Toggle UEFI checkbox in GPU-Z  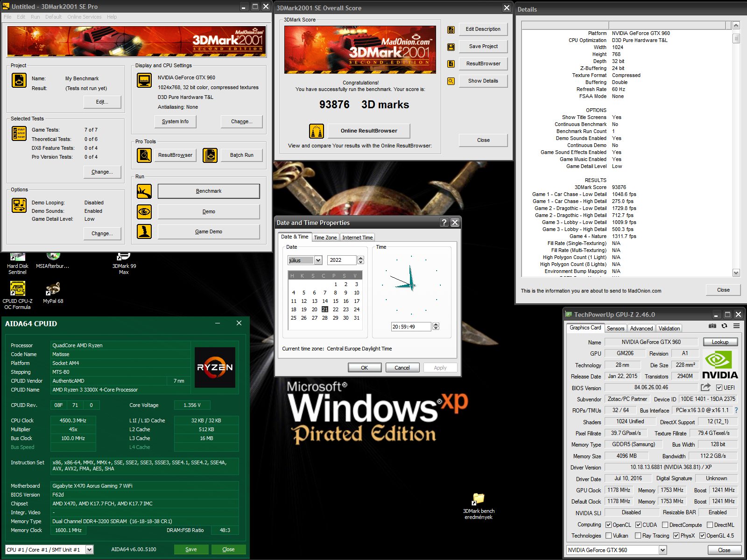pyautogui.click(x=719, y=388)
